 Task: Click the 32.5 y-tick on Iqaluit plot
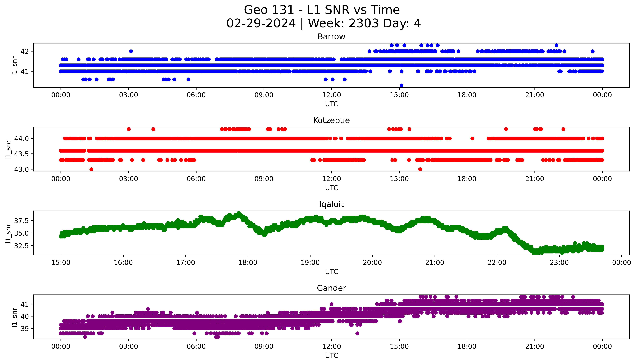click(x=22, y=246)
